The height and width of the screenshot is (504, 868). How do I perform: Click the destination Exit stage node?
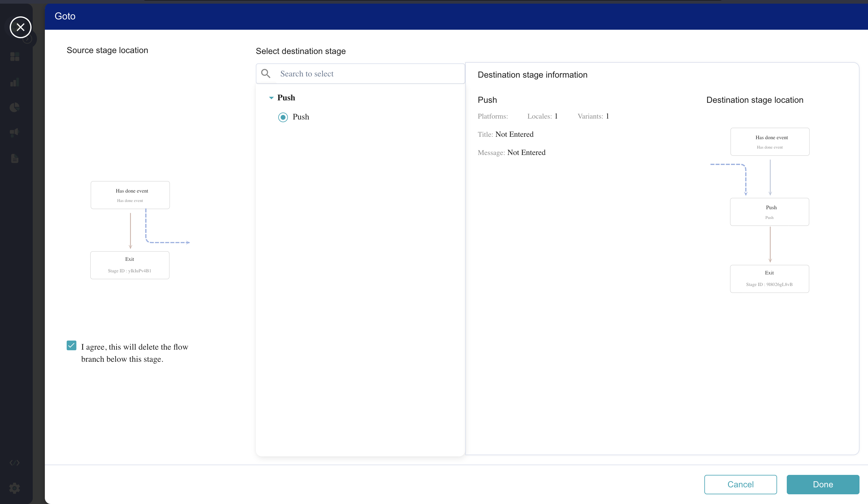tap(770, 279)
